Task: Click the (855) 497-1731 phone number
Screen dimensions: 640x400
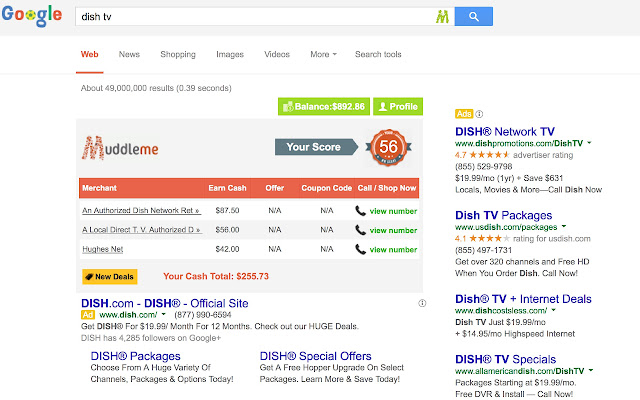Action: [x=483, y=250]
